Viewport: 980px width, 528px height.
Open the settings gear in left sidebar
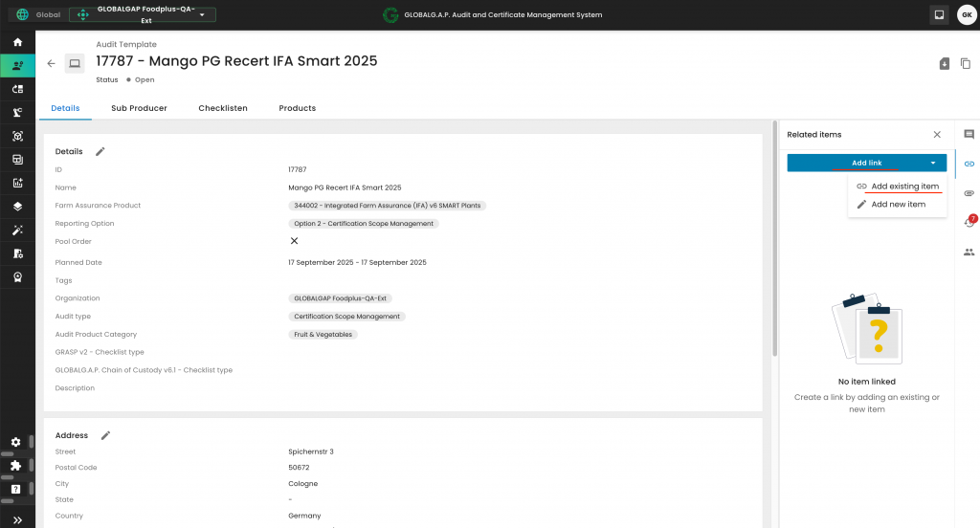pyautogui.click(x=16, y=442)
